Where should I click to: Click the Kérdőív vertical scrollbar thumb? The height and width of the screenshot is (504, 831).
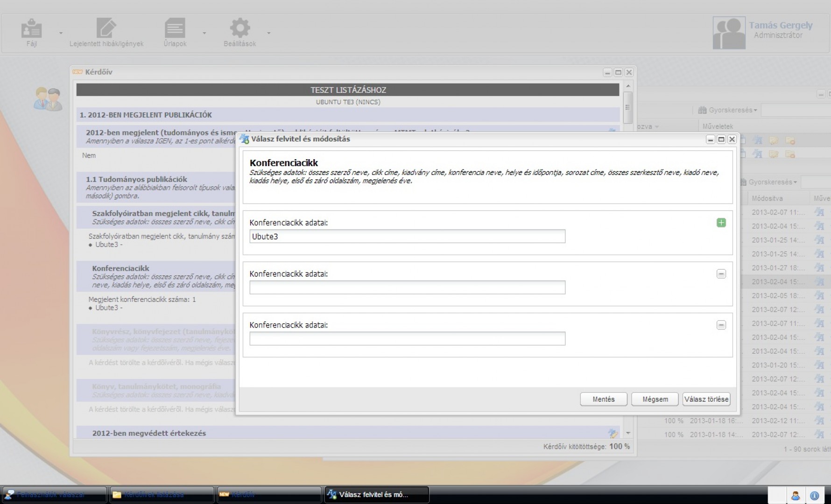628,107
